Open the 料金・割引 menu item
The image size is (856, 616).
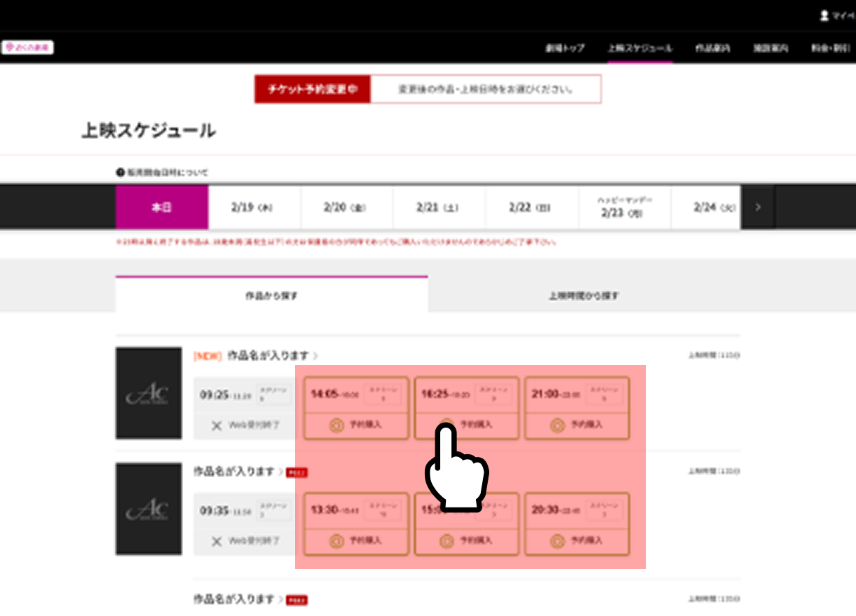[x=830, y=48]
